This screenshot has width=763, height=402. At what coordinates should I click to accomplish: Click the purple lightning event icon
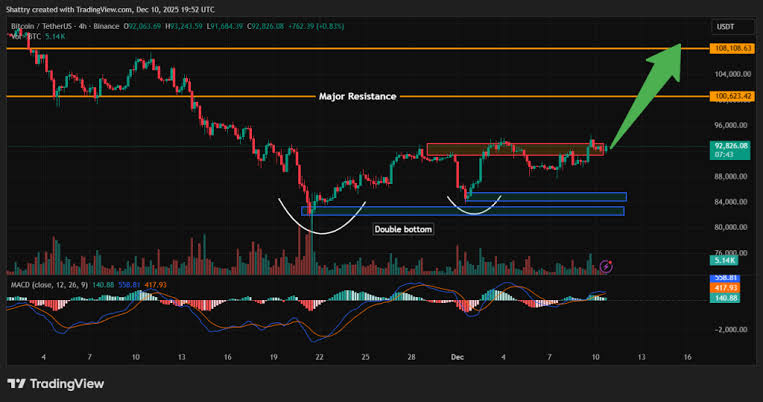click(606, 266)
